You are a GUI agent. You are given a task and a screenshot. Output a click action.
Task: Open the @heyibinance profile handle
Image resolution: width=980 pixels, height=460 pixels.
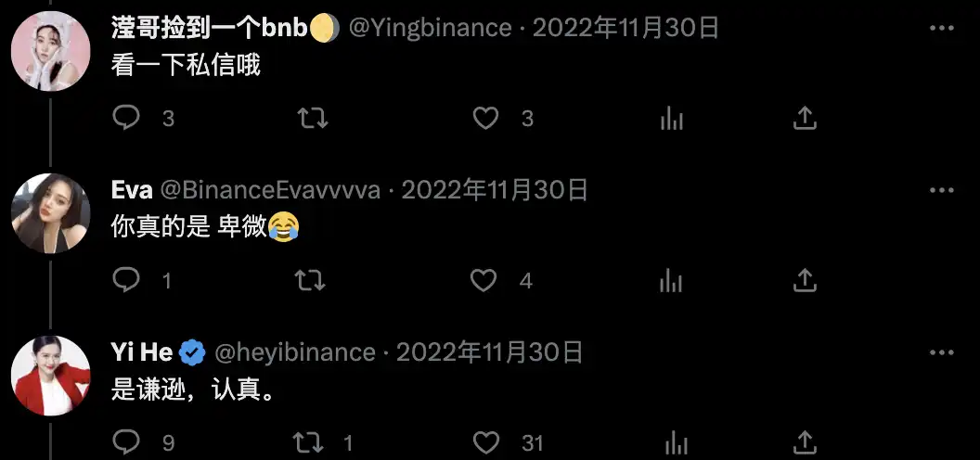point(294,353)
